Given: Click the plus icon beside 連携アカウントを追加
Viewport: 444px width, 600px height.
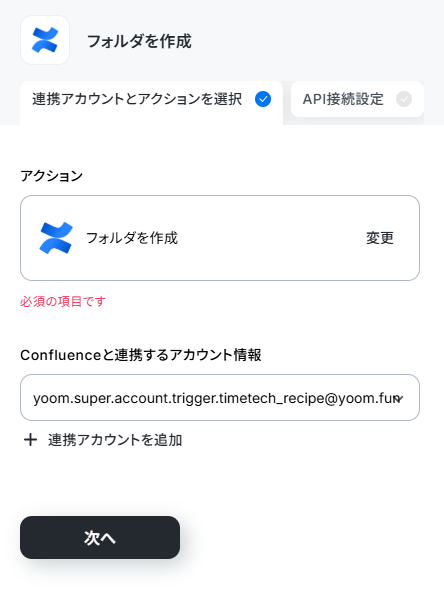Looking at the screenshot, I should tap(30, 440).
